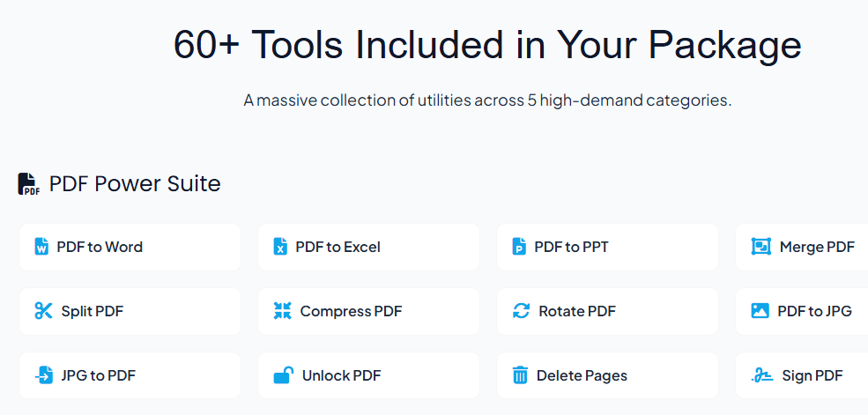Click the Delete Pages trash icon
This screenshot has width=868, height=415.
click(520, 375)
